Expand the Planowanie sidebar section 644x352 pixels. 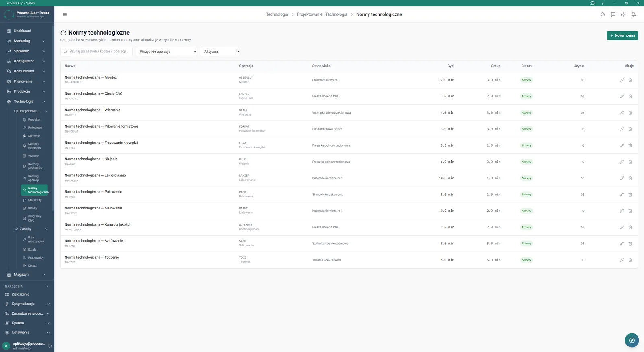[x=27, y=81]
